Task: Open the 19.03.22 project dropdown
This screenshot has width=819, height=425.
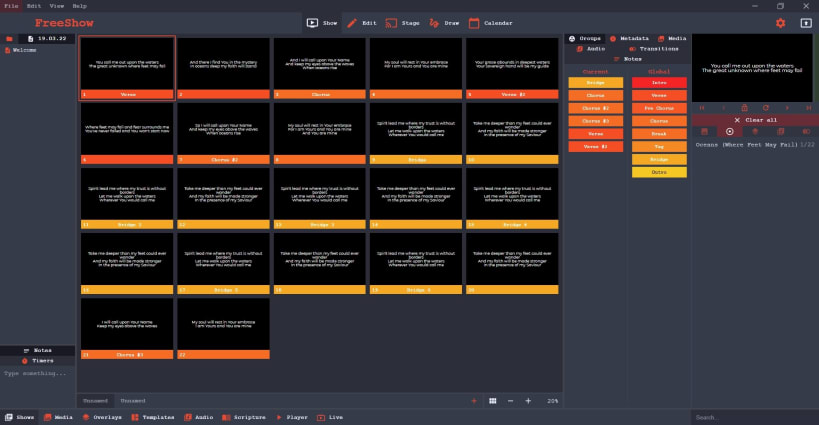Action: 47,39
